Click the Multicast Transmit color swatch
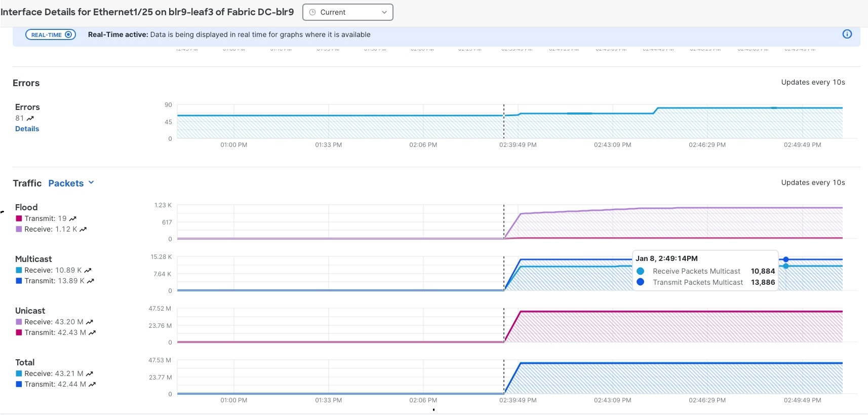 (19, 281)
